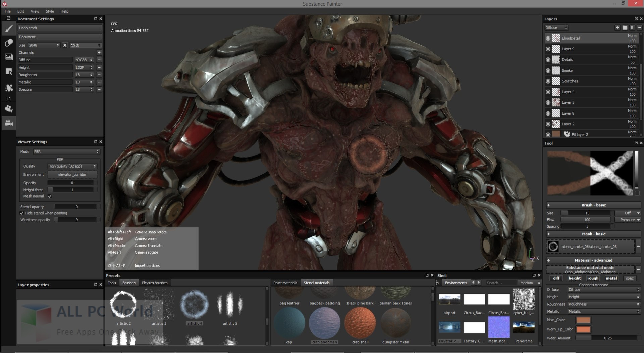Close the Shelf panel
This screenshot has height=353, width=644.
pyautogui.click(x=539, y=275)
